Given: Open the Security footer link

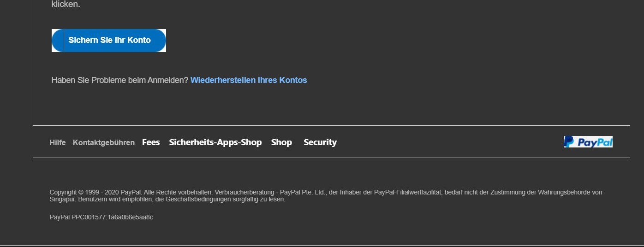Looking at the screenshot, I should pyautogui.click(x=320, y=142).
